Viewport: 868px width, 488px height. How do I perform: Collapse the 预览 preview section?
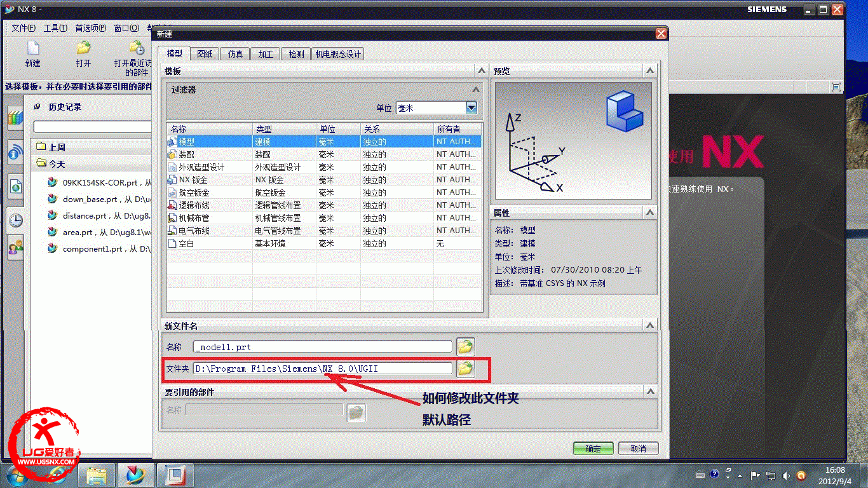649,71
